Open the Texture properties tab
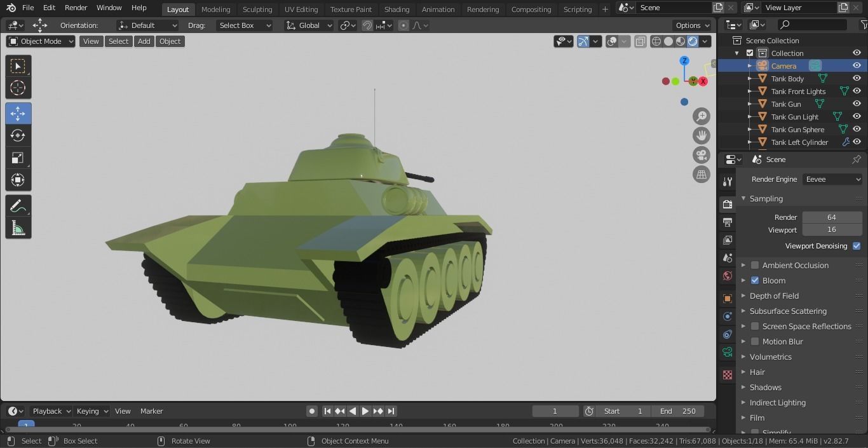Screen dimensions: 868x448 pyautogui.click(x=728, y=375)
